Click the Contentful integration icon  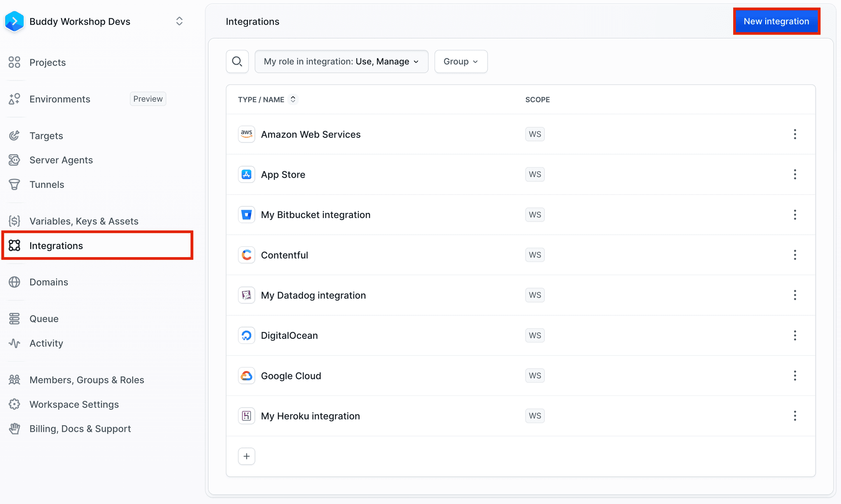247,255
